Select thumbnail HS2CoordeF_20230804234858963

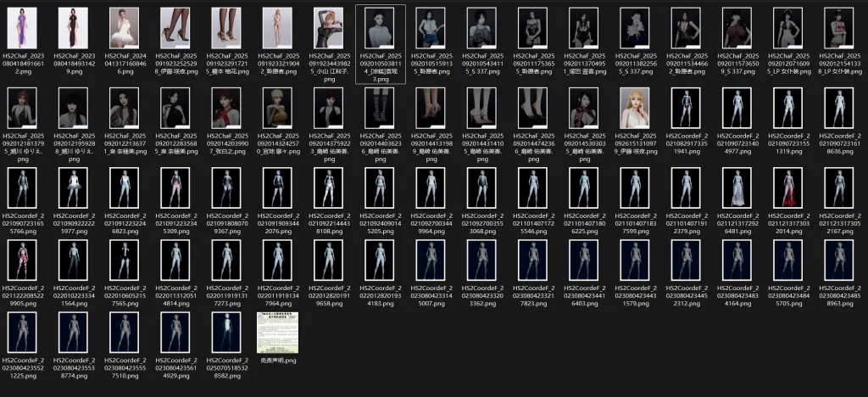pos(838,260)
